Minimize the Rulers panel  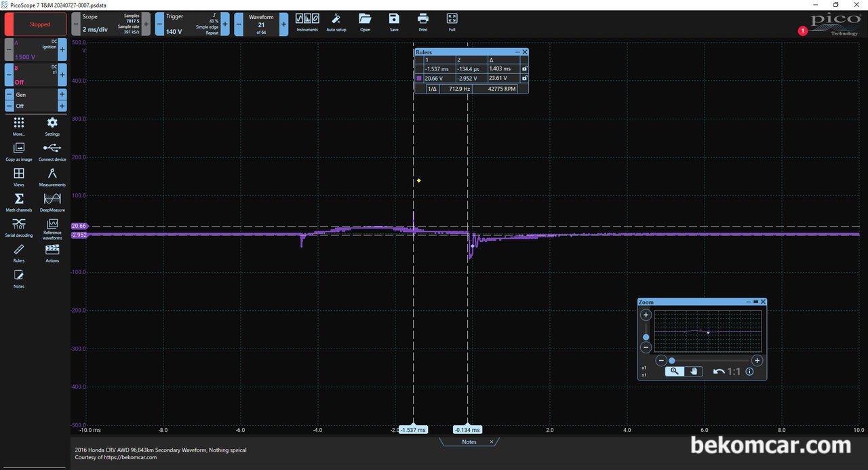517,52
